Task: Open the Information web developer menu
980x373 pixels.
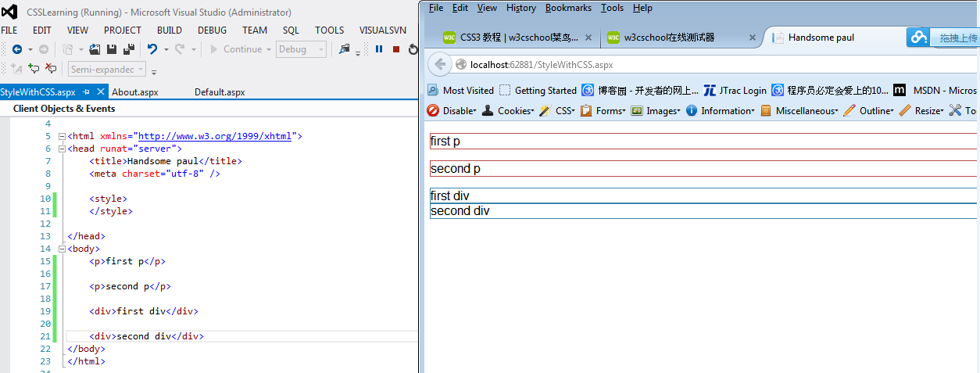Action: pos(721,111)
